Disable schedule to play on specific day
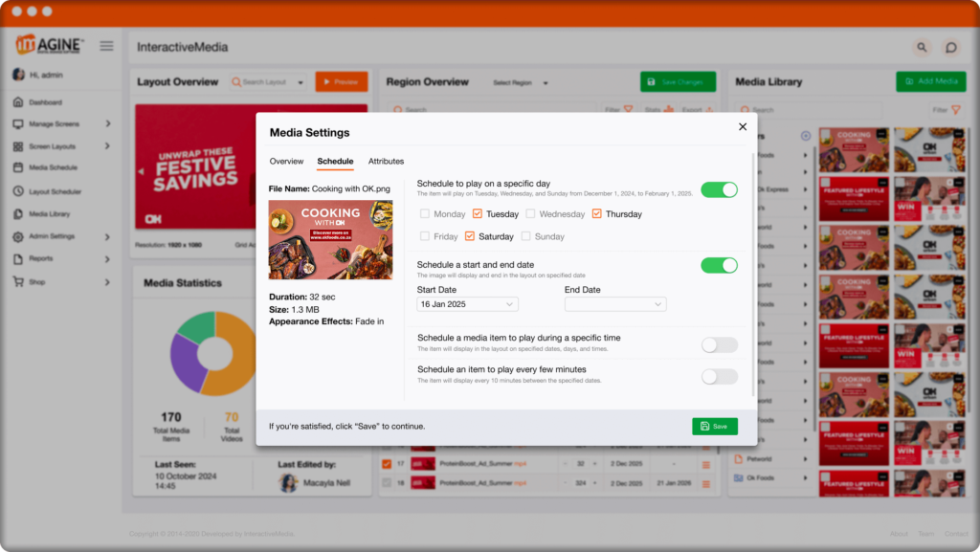 tap(719, 189)
